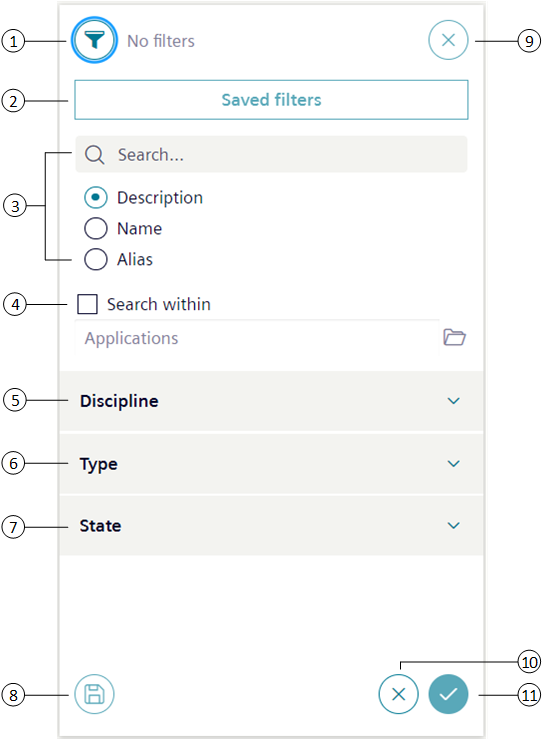Image resolution: width=547 pixels, height=740 pixels.
Task: Select the Description radio button
Action: tap(96, 197)
